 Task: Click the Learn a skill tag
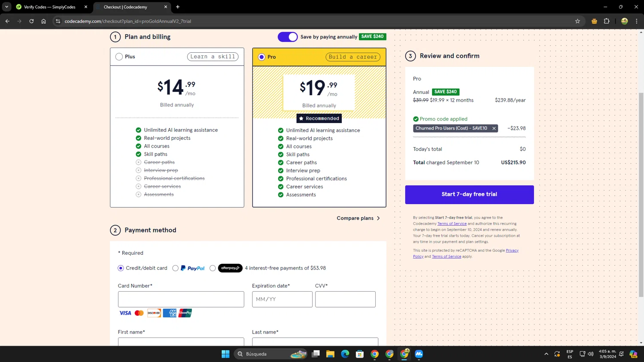tap(213, 57)
